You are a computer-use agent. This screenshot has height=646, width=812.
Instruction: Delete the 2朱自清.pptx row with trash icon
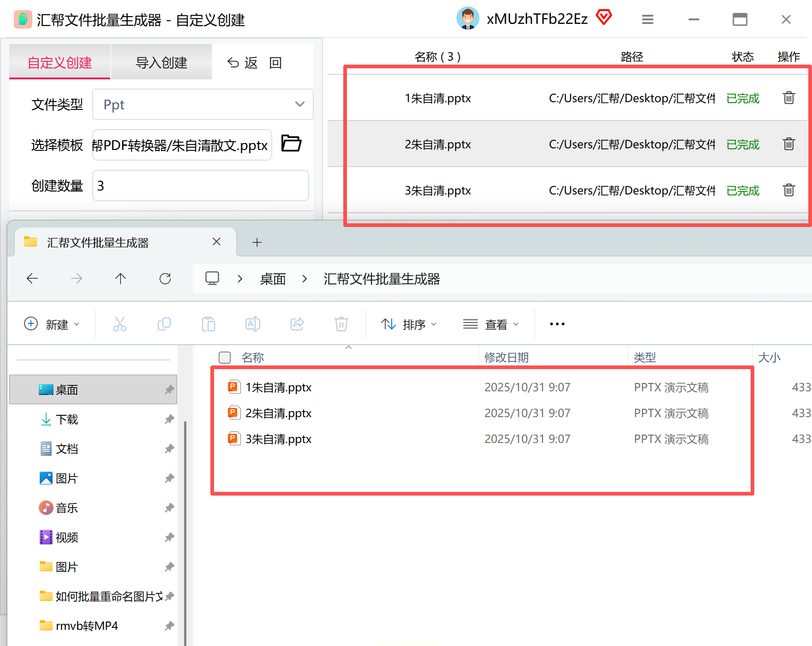788,144
